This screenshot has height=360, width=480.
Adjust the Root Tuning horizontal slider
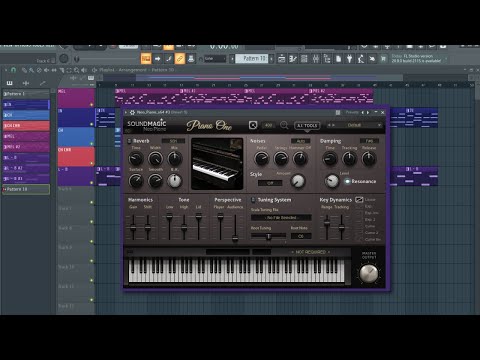coord(269,236)
